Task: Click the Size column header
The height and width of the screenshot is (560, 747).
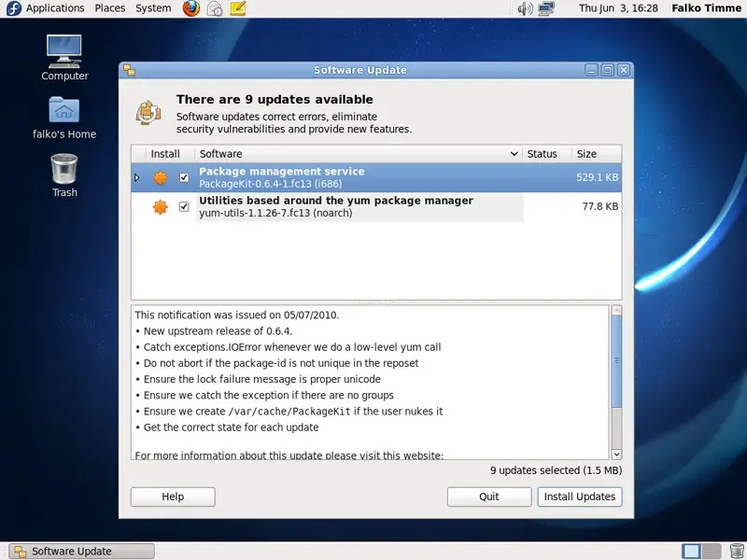Action: [x=597, y=154]
